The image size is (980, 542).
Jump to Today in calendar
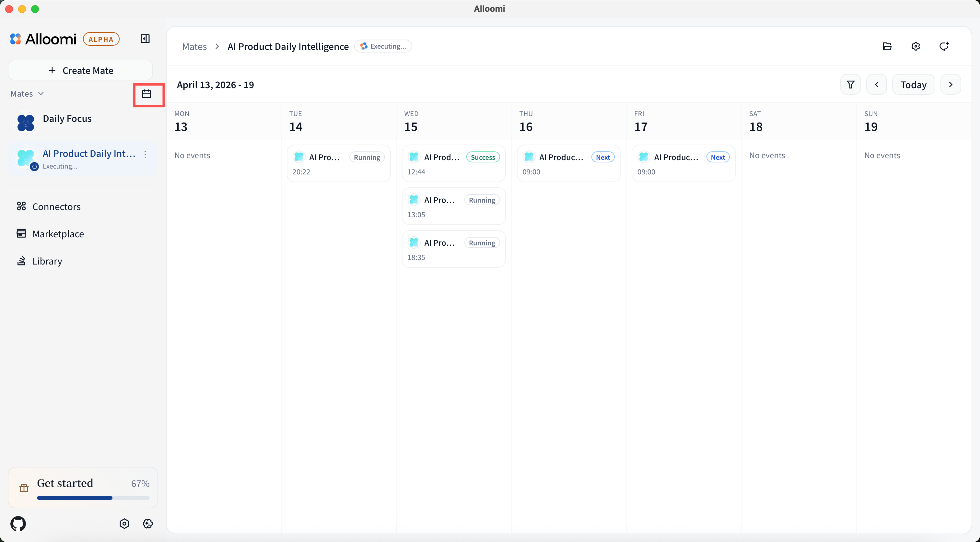[913, 85]
